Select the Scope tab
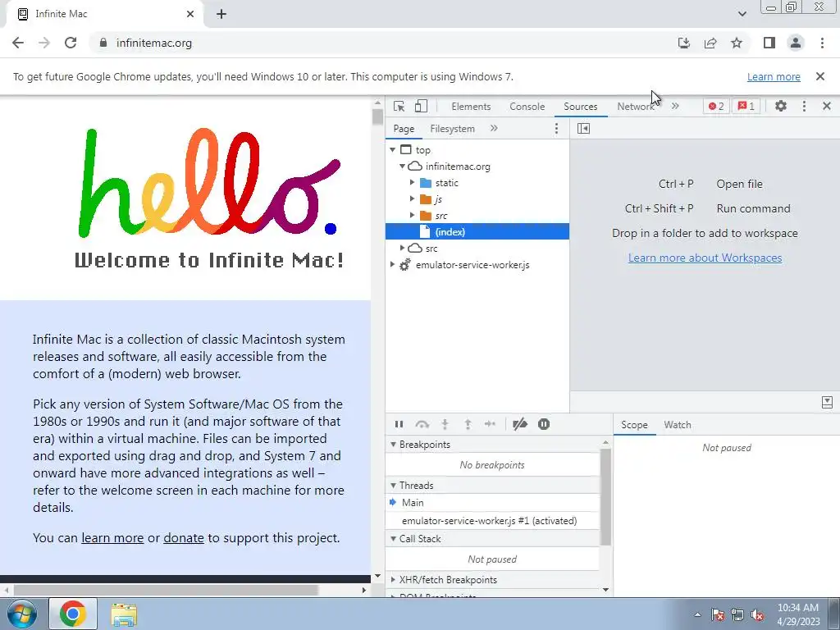 pos(634,425)
